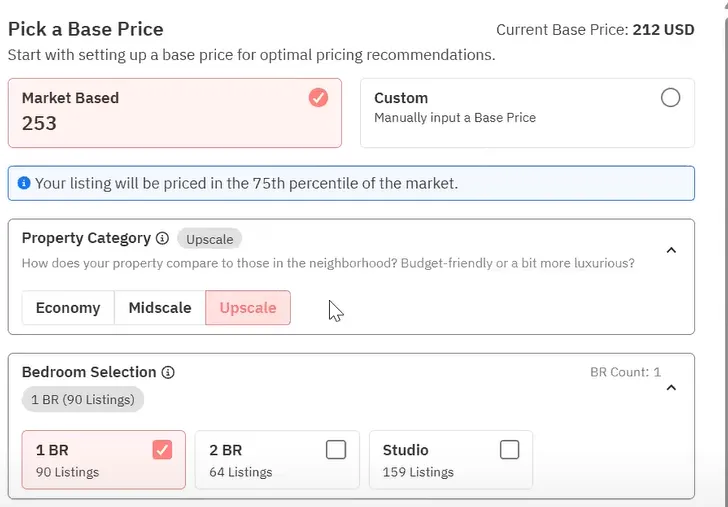Click the Studio 159 Listings card
This screenshot has height=507, width=728.
coord(451,460)
